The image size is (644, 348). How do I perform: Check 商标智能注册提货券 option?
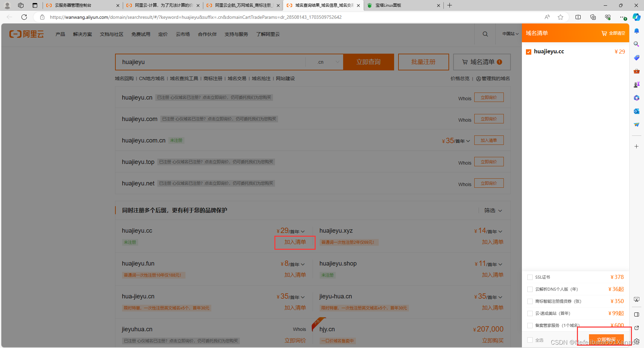pos(530,301)
